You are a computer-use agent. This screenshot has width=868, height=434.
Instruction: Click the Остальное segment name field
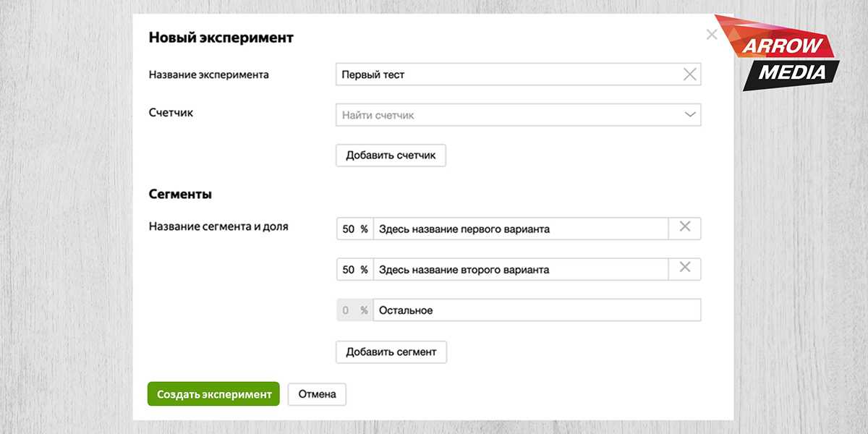point(537,310)
